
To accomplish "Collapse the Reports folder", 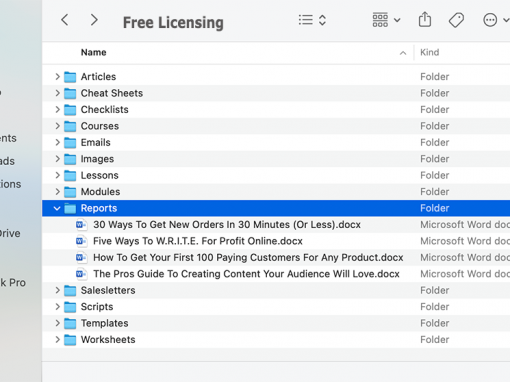I will click(x=57, y=208).
